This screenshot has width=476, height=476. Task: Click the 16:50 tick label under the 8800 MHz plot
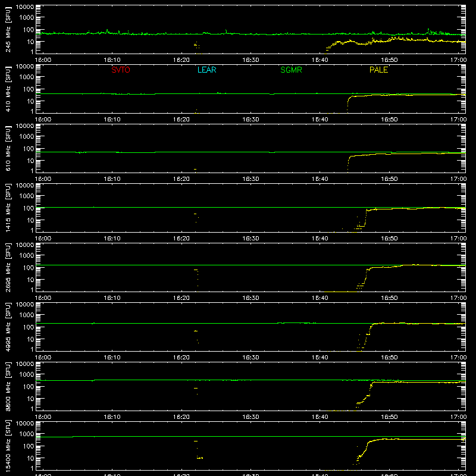pos(389,417)
